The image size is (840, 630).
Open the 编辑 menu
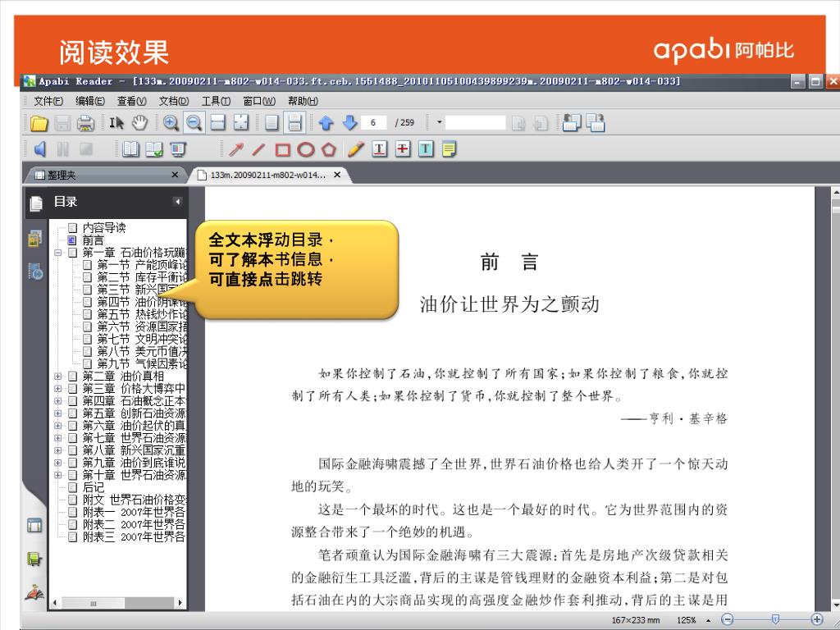click(89, 101)
